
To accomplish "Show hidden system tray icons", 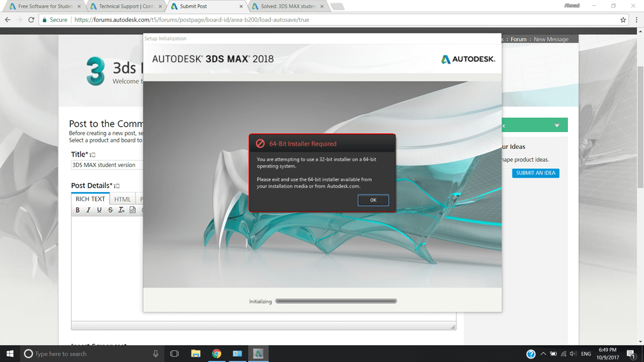I will point(543,354).
